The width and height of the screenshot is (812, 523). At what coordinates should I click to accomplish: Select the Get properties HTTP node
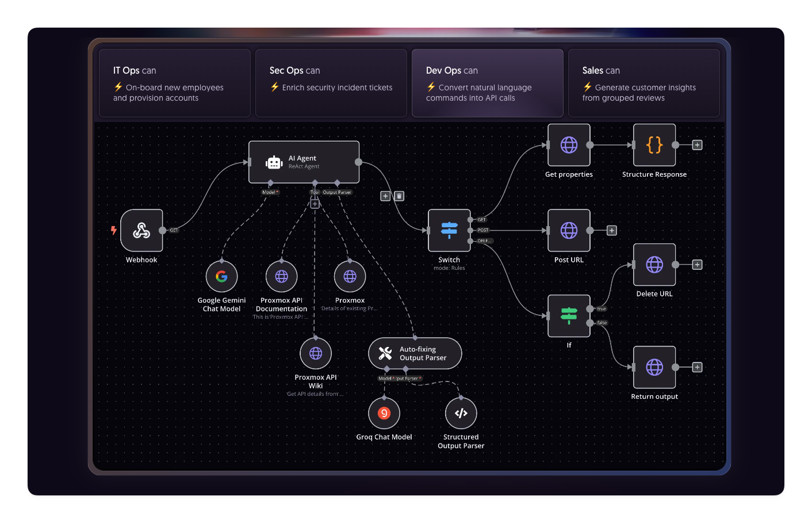(569, 145)
